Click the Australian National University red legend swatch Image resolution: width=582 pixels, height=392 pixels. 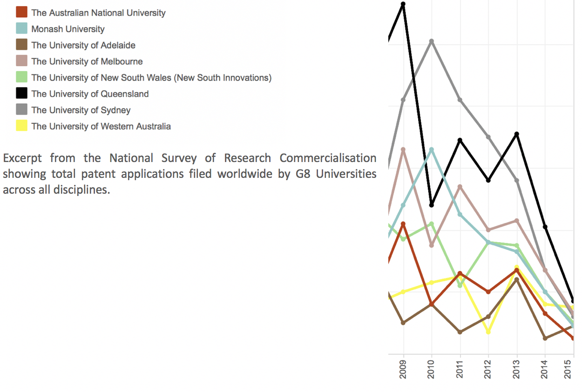coord(21,13)
